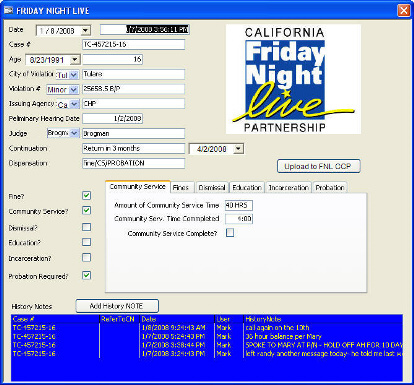Expand the City of Violation dropdown
This screenshot has height=385, width=414.
[74, 75]
